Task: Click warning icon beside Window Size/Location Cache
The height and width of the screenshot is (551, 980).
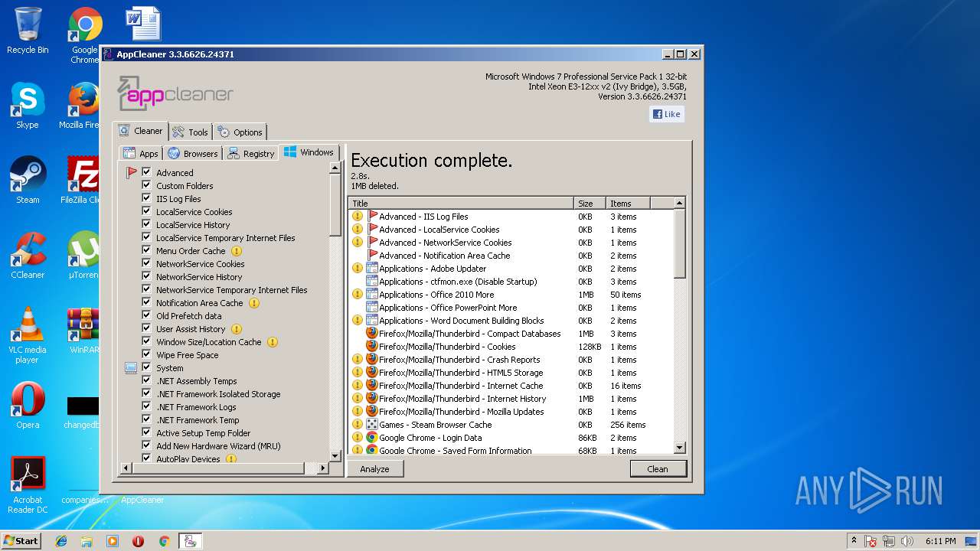Action: (272, 342)
